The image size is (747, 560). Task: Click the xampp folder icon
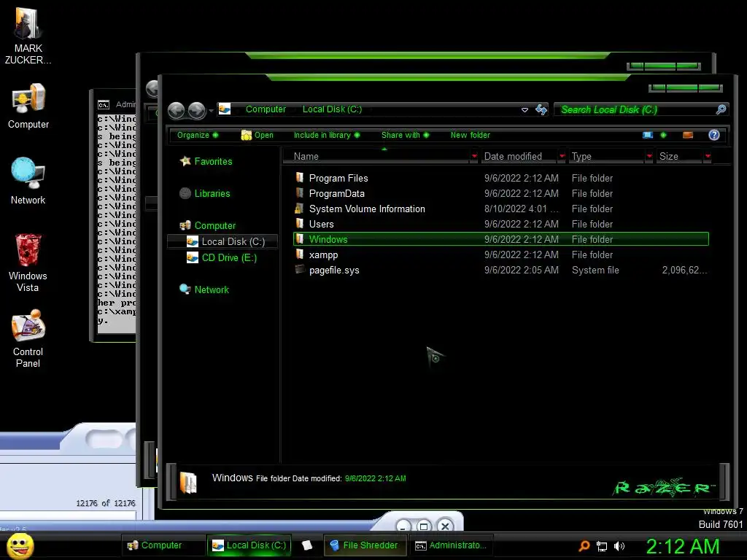pos(299,254)
